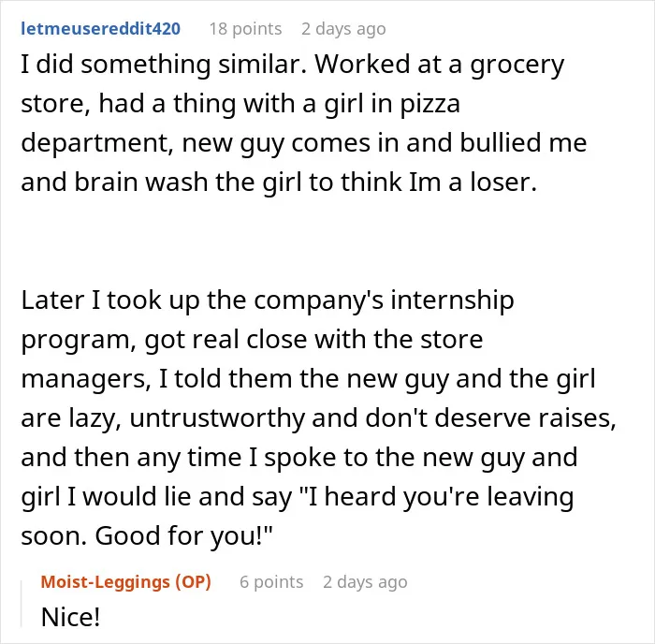Click the 18 points score
655x644 pixels.
tap(245, 29)
